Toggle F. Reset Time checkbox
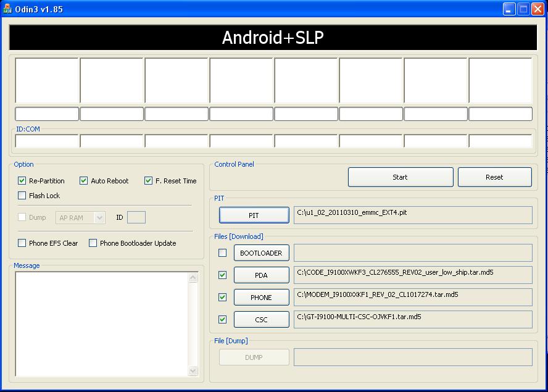Viewport: 548px width, 392px height. 148,180
